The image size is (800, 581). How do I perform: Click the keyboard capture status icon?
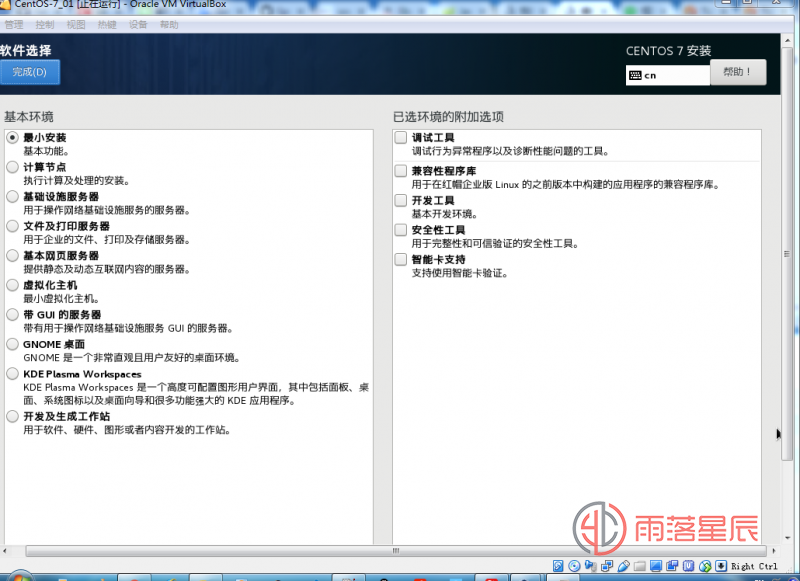click(x=721, y=566)
